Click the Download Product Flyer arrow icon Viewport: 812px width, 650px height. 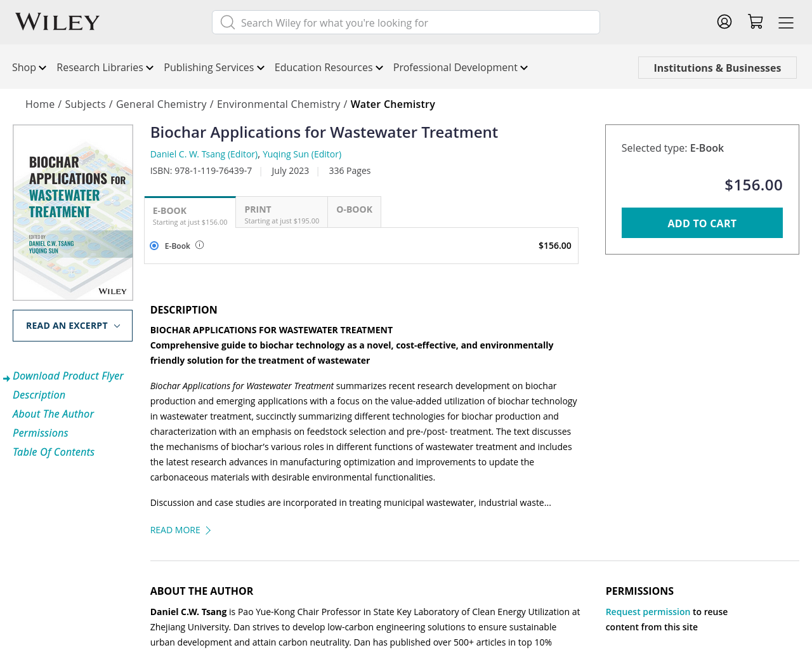[6, 378]
